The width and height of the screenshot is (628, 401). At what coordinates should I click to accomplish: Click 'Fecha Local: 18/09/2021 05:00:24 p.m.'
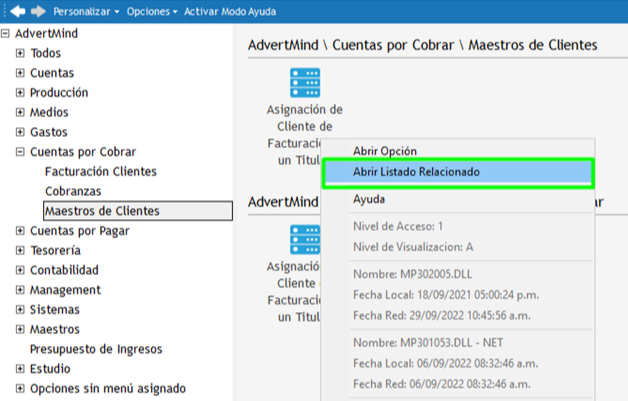click(446, 295)
